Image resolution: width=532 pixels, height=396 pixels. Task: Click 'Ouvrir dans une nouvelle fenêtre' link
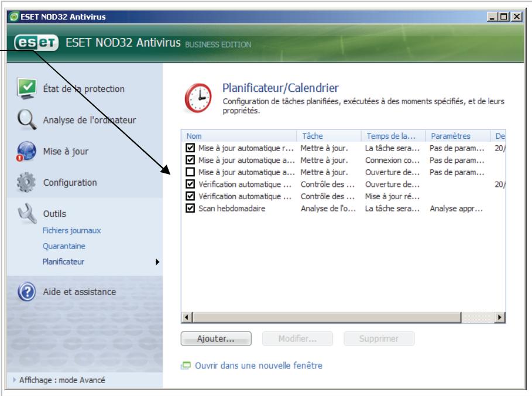[x=259, y=366]
